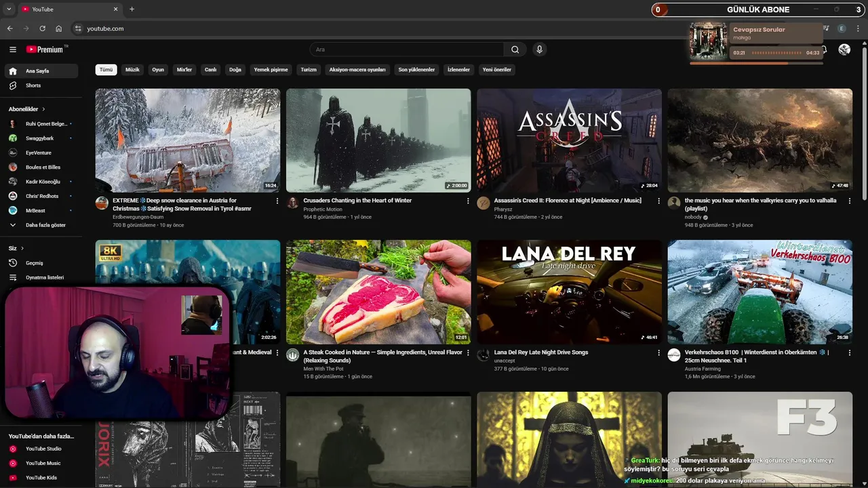Open the Assassin's Creed Florence thumbnail
The height and width of the screenshot is (488, 868).
pos(569,140)
